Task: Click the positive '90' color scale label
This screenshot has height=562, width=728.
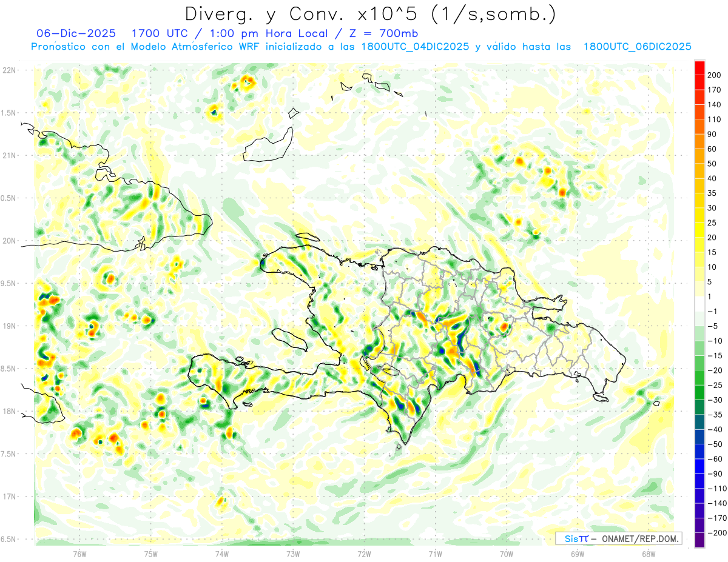Action: point(712,135)
